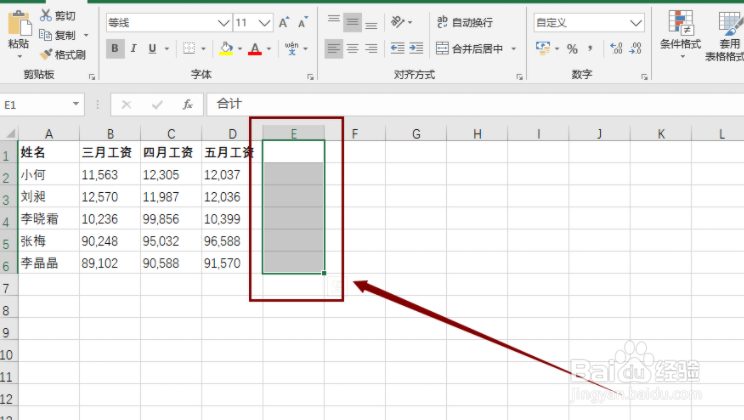Click the formula bar containing 合计
This screenshot has height=420, width=744.
475,104
